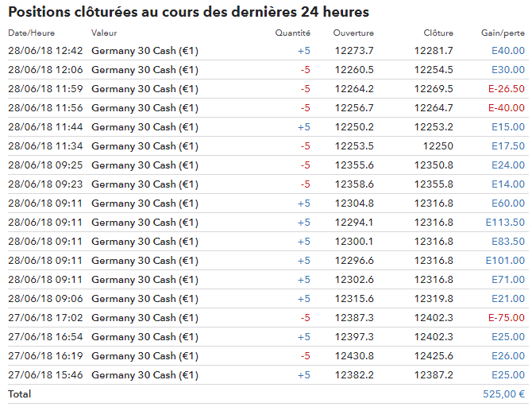
Task: Click the opening price 12300.1
Action: coord(354,241)
